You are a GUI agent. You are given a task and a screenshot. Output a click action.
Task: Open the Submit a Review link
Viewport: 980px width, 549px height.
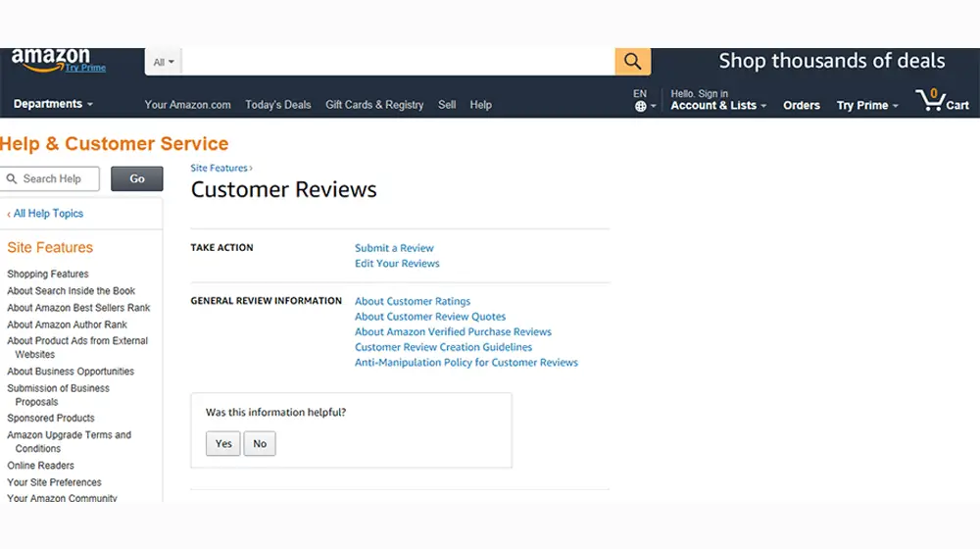(x=394, y=248)
